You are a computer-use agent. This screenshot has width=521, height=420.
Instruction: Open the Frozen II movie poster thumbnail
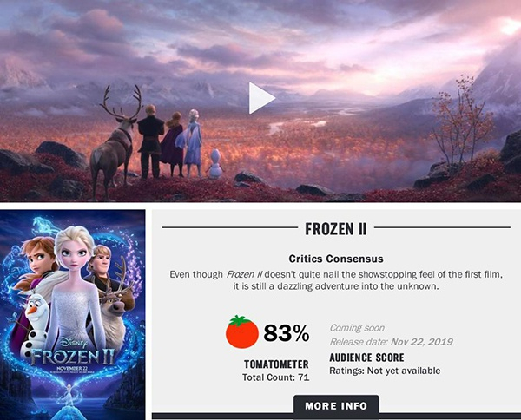click(x=72, y=315)
